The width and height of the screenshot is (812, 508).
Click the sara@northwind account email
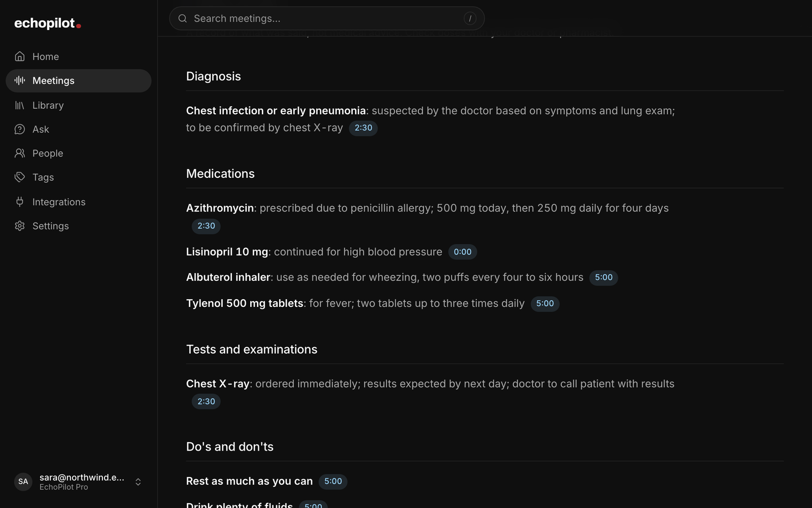pyautogui.click(x=82, y=477)
